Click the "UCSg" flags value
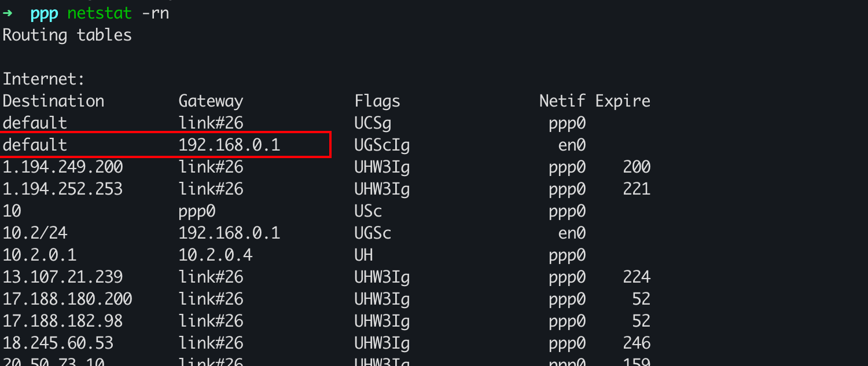The image size is (868, 366). click(x=373, y=123)
